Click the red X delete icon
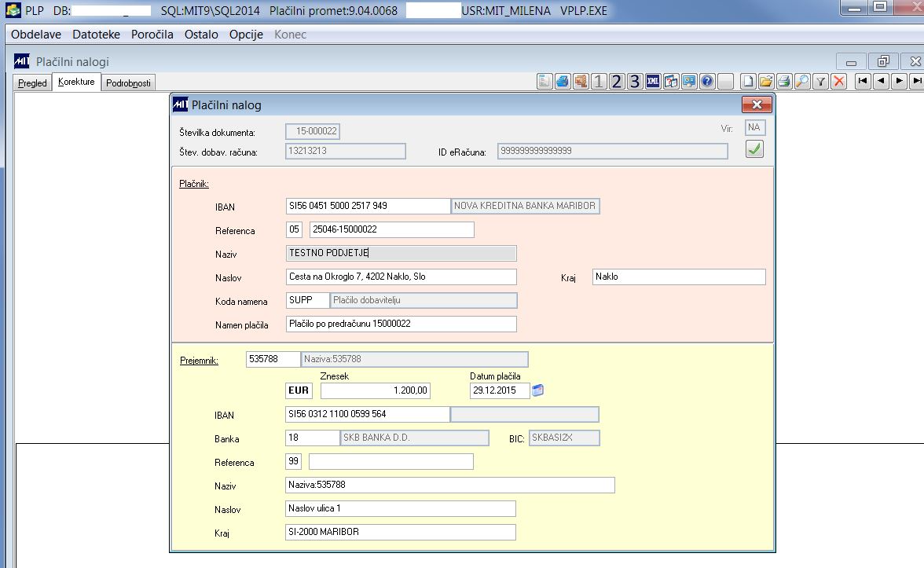Screen dimensions: 924x568 pyautogui.click(x=838, y=81)
